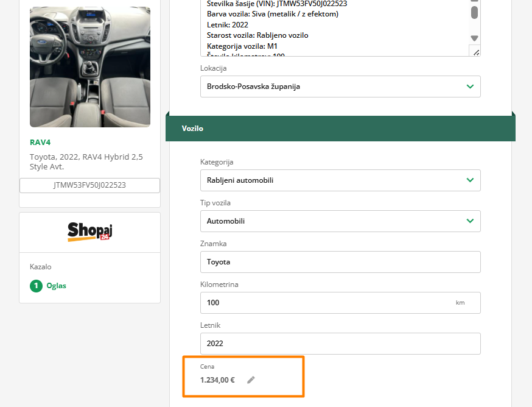Click the pencil edit icon beside Cena
Screen dimensions: 532x407
point(251,380)
